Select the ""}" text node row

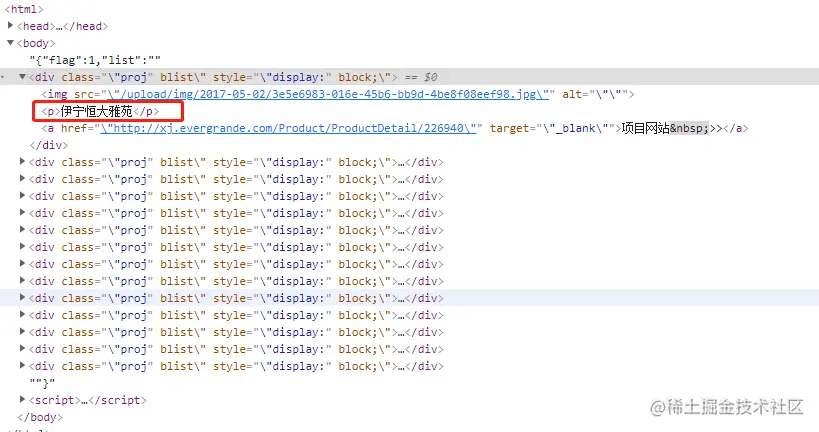tap(42, 383)
